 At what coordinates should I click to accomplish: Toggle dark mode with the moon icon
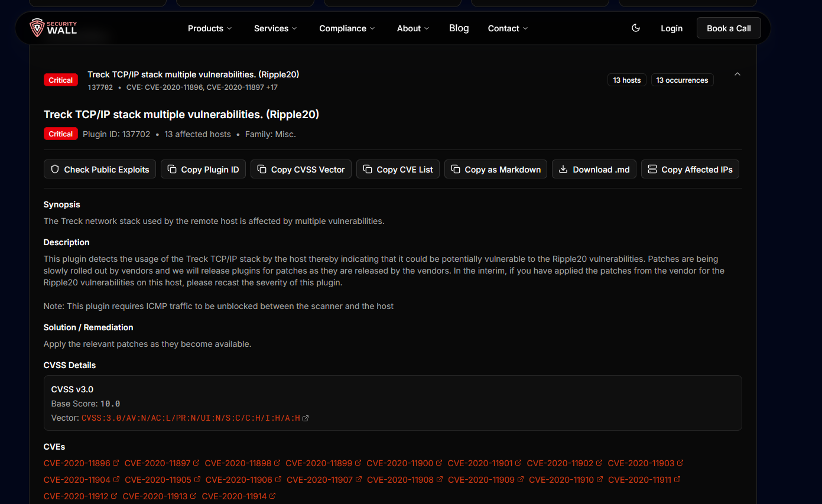(x=636, y=28)
